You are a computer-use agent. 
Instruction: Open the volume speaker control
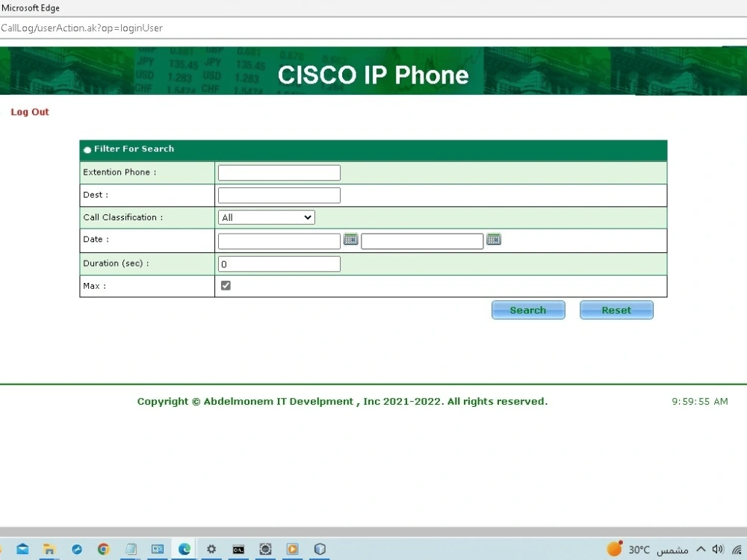click(718, 549)
